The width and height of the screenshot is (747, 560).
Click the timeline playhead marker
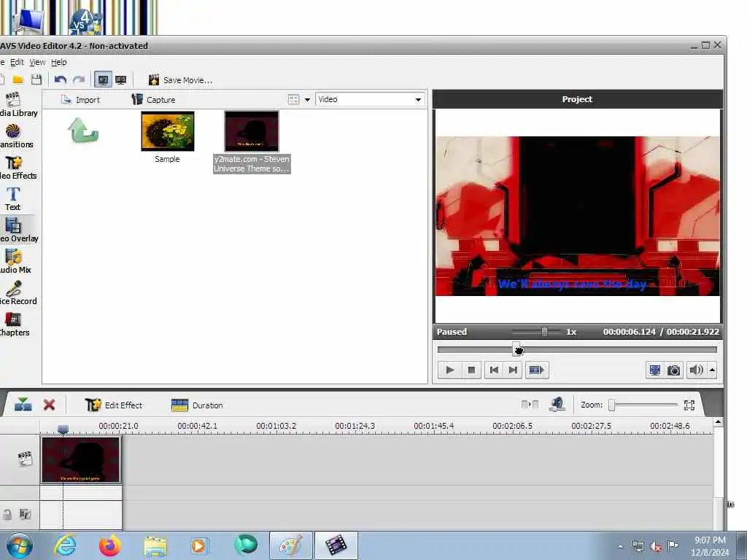click(63, 429)
